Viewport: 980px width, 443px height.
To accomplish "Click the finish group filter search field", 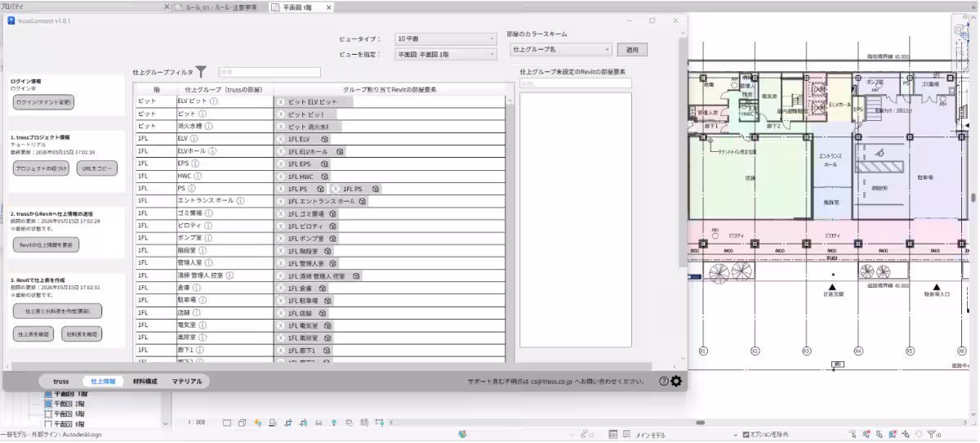I will point(269,72).
